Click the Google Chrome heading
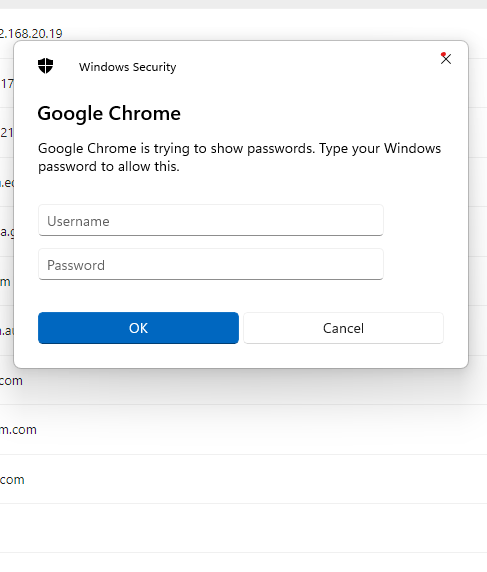This screenshot has width=487, height=572. coord(109,113)
